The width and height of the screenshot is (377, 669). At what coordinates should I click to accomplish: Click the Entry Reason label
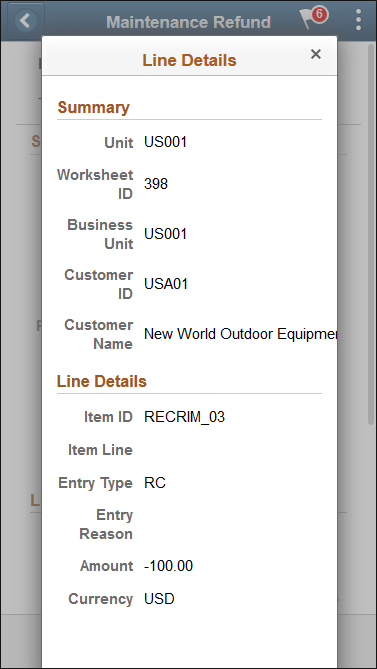pos(106,524)
